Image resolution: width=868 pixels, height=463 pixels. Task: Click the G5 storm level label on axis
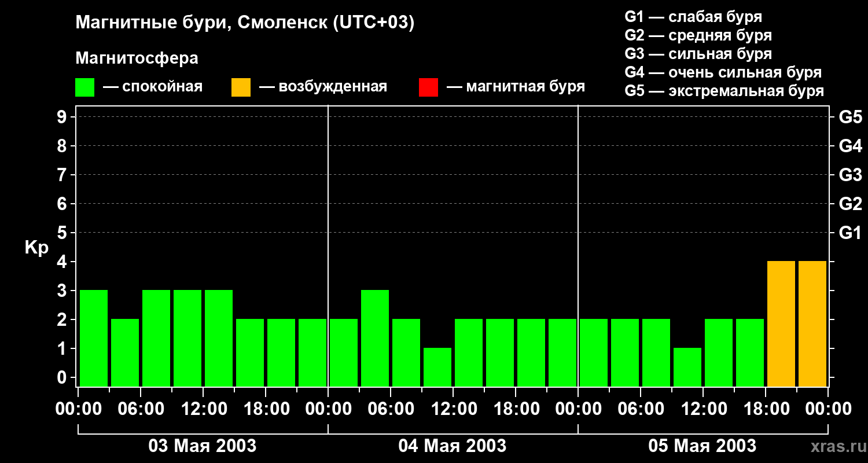point(851,117)
